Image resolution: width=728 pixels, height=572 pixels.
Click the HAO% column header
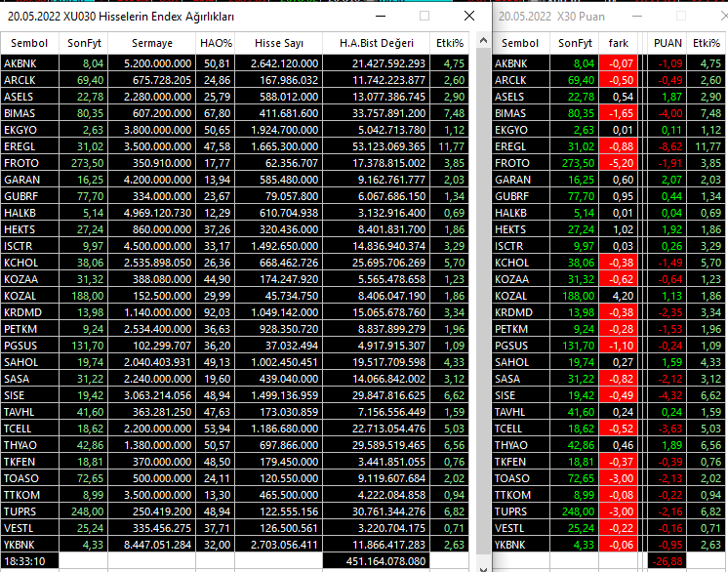point(216,43)
